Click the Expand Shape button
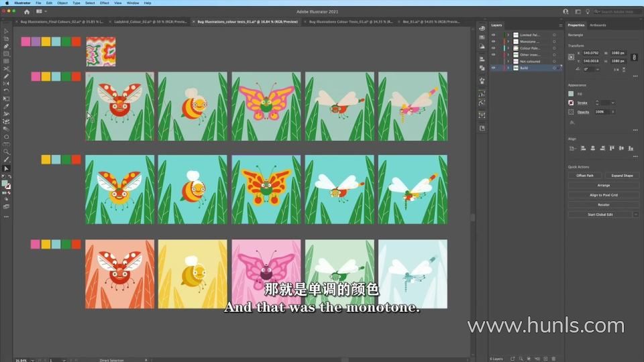This screenshot has height=362, width=644. [x=622, y=176]
